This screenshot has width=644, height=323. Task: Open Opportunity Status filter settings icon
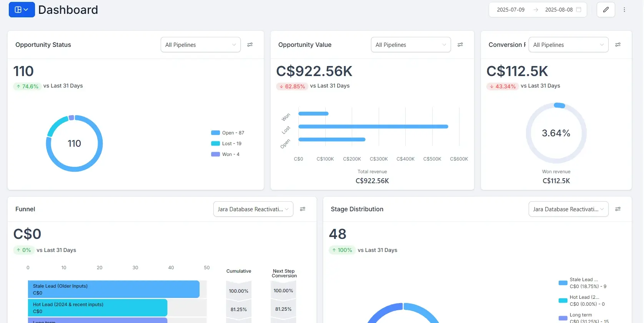point(250,45)
